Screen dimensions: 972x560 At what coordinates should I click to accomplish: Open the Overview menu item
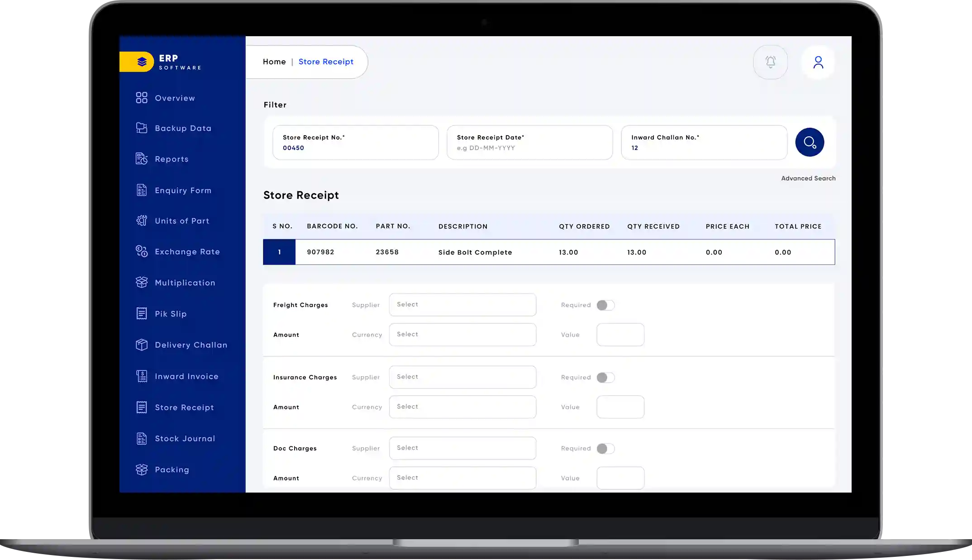click(175, 98)
